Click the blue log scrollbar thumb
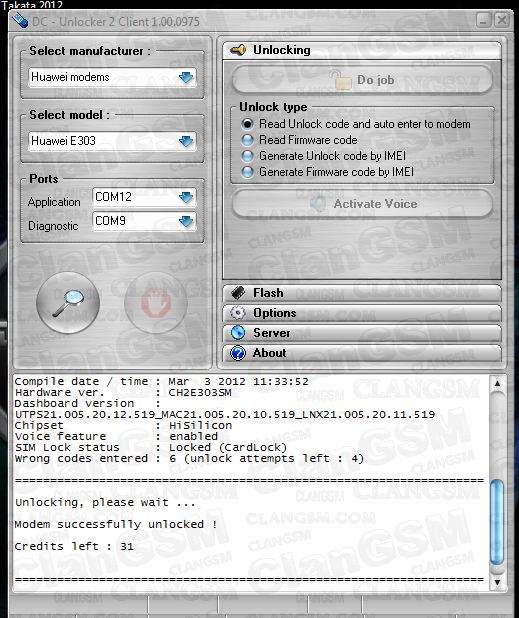The image size is (519, 618). [x=497, y=522]
